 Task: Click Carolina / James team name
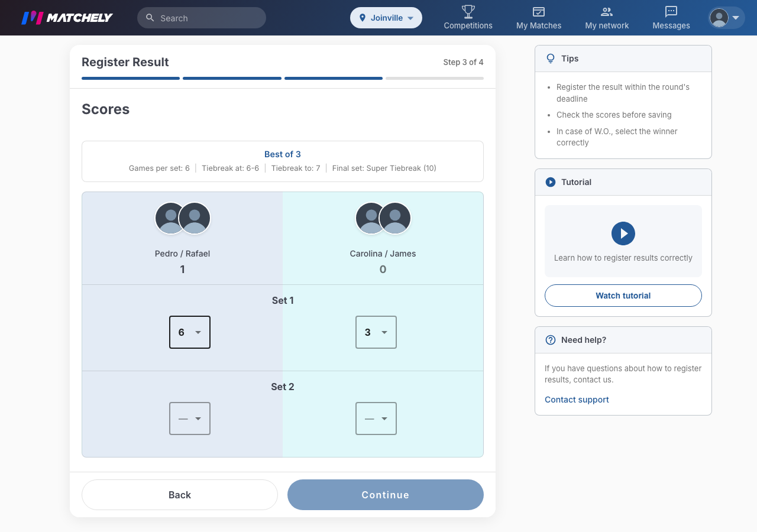[x=383, y=254]
